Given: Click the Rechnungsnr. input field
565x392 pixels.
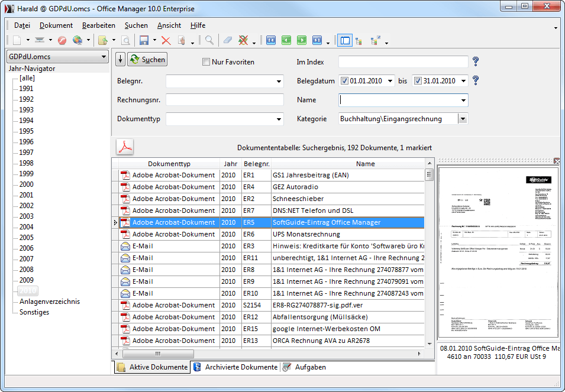Looking at the screenshot, I should [x=225, y=100].
